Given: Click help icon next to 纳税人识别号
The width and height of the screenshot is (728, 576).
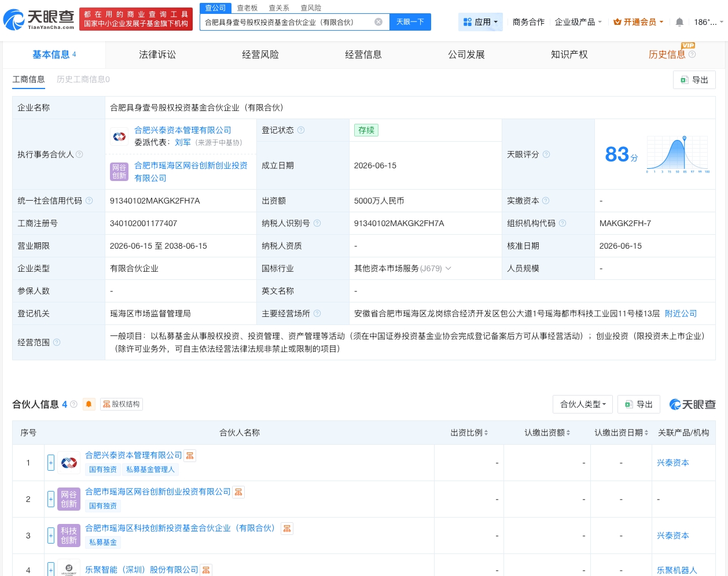Looking at the screenshot, I should [317, 223].
